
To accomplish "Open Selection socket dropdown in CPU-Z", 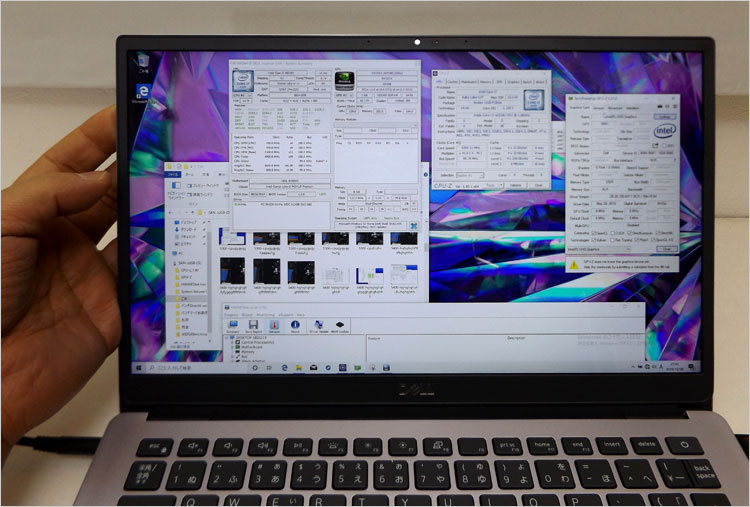I will [x=470, y=175].
